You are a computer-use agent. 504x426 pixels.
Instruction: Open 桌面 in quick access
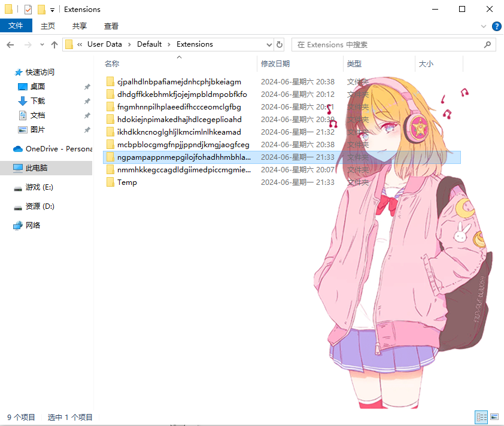point(37,86)
